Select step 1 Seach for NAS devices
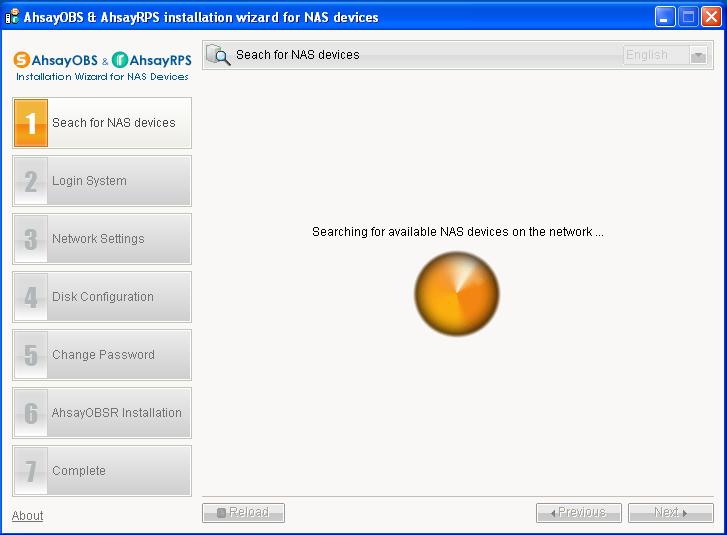This screenshot has width=727, height=535. [102, 123]
